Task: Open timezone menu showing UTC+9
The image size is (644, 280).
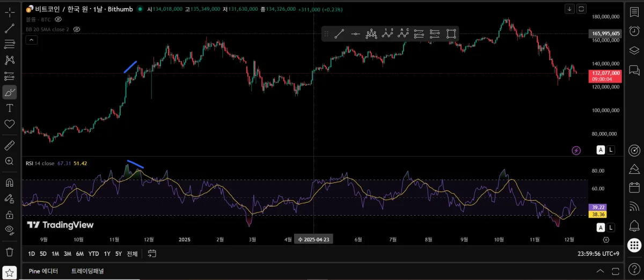Action: tap(599, 254)
